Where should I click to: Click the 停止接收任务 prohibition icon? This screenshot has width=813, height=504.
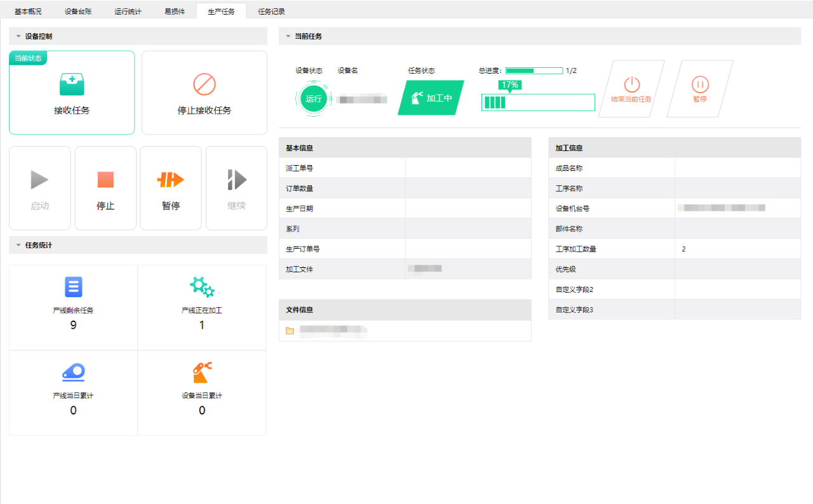click(204, 84)
